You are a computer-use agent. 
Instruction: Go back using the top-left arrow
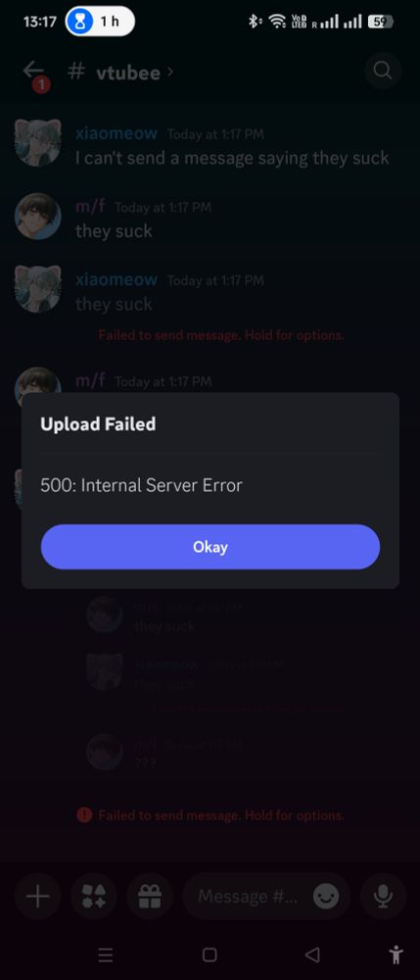coord(33,71)
